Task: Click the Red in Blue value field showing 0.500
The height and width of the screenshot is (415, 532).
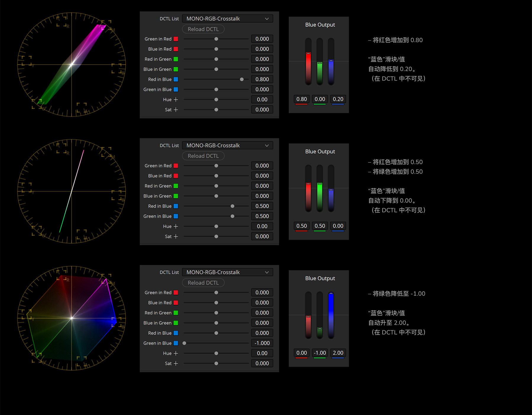Action: coord(262,206)
